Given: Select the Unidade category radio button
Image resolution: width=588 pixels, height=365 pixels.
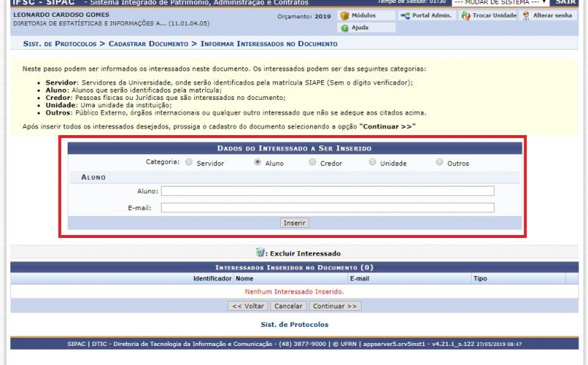Looking at the screenshot, I should click(x=373, y=162).
